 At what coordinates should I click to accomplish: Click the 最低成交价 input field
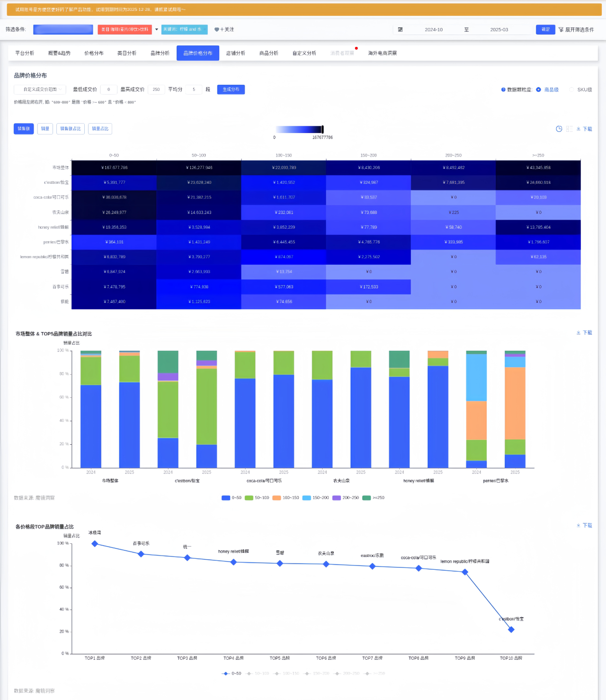pyautogui.click(x=108, y=90)
